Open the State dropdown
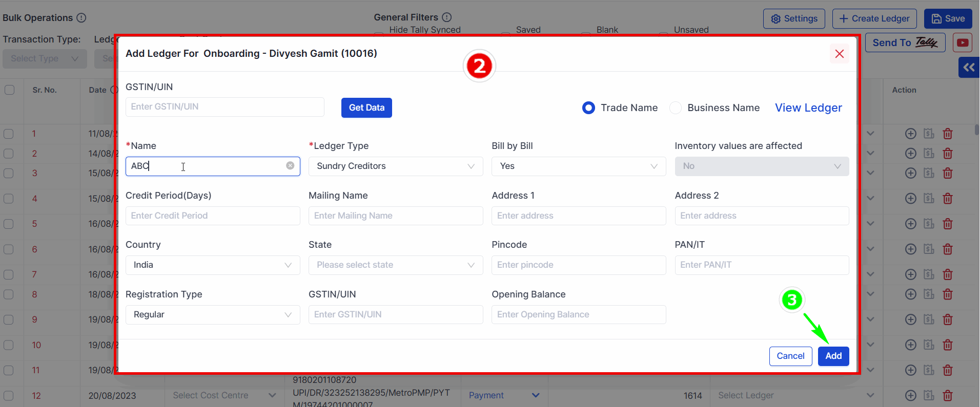 point(396,265)
